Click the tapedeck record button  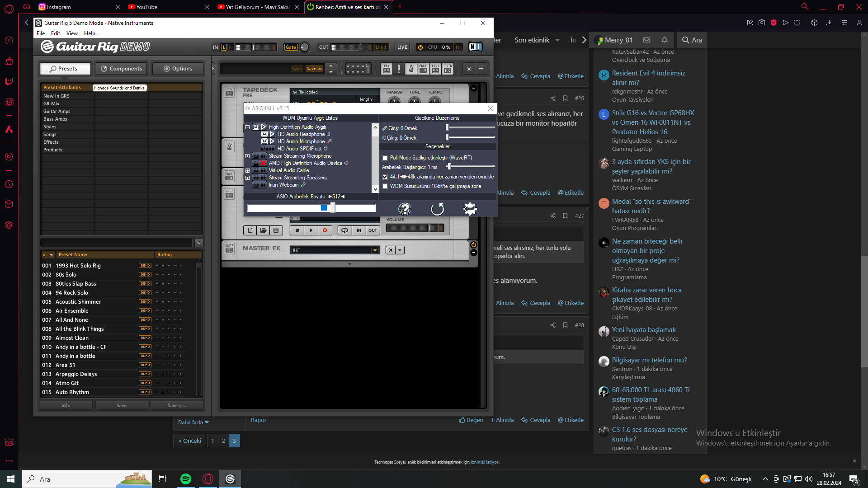[325, 230]
